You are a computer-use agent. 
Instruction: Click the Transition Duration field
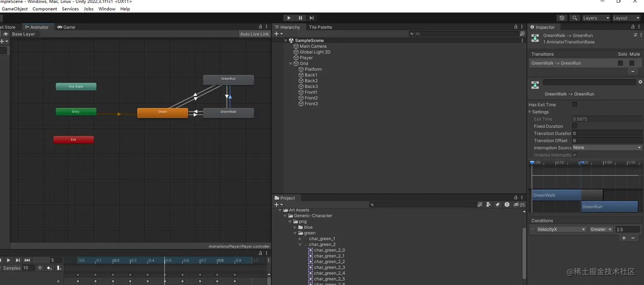(x=607, y=134)
